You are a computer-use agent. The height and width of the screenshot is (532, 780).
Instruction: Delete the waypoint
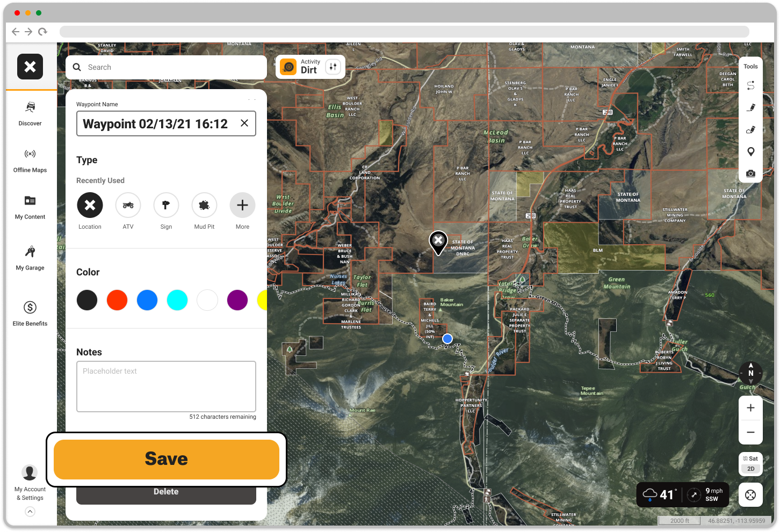pos(166,494)
